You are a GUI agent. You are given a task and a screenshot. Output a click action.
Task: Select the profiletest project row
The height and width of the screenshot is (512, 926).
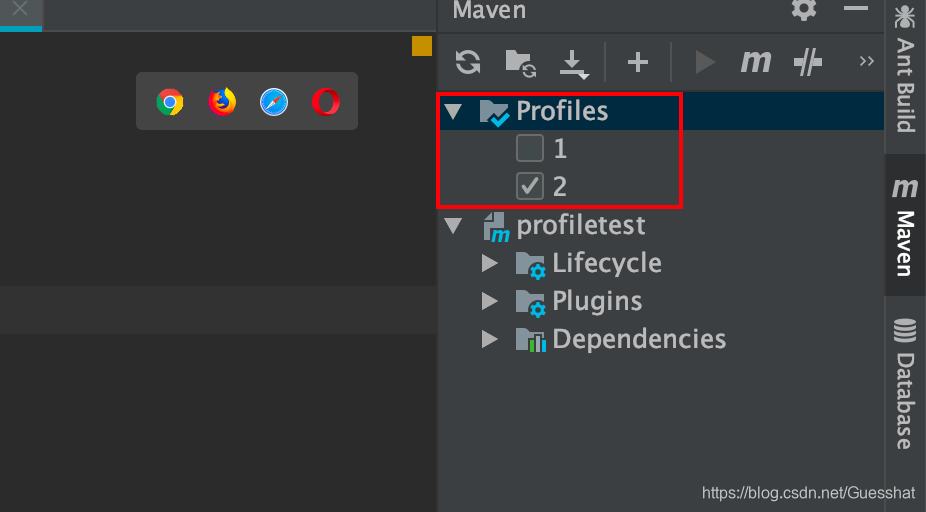click(x=661, y=225)
